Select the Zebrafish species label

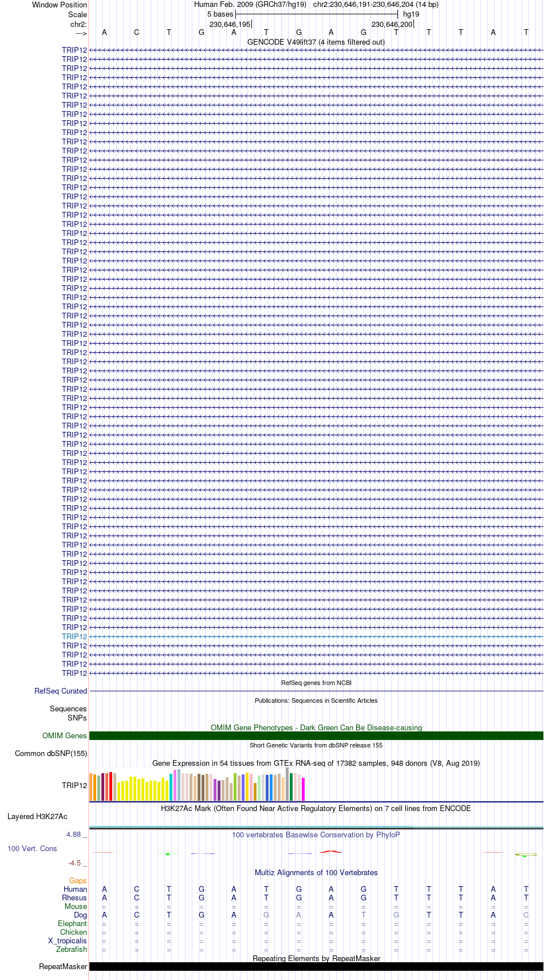[72, 949]
